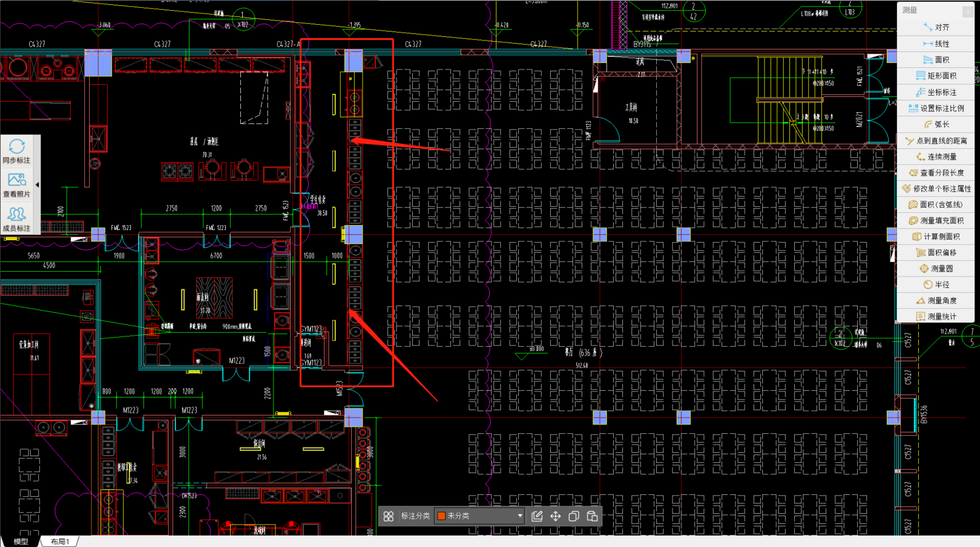This screenshot has width=980, height=547.
Task: Select the move cross-arrows icon
Action: pyautogui.click(x=555, y=516)
